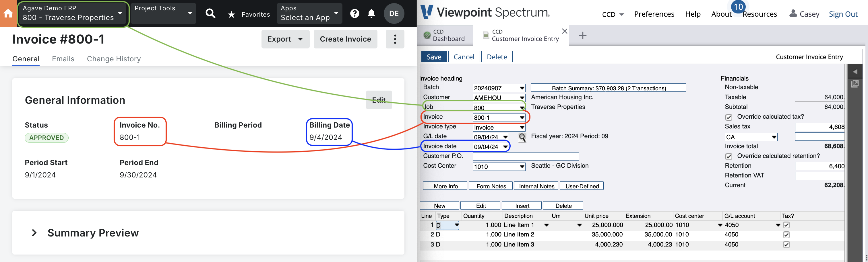868x262 pixels.
Task: Open the CCD company menu dropdown
Action: 613,14
